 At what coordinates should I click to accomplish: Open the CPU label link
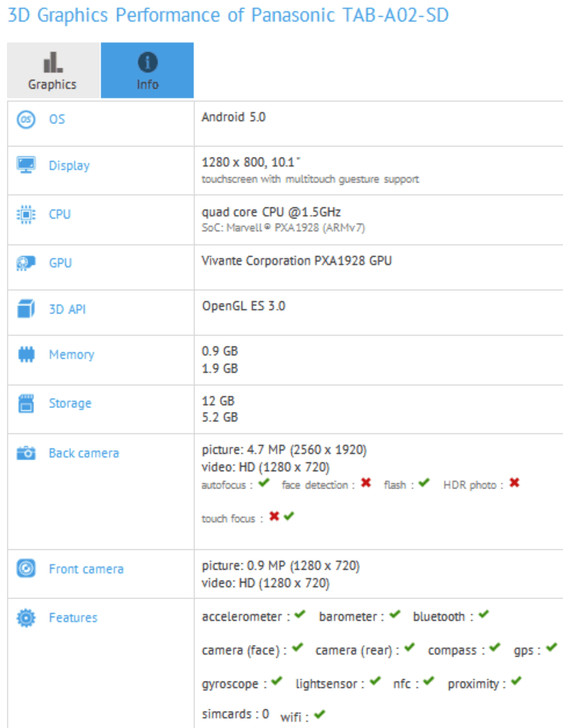click(x=60, y=215)
